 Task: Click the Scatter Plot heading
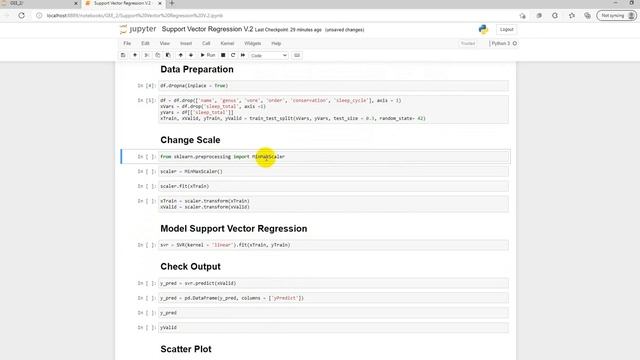(x=186, y=349)
